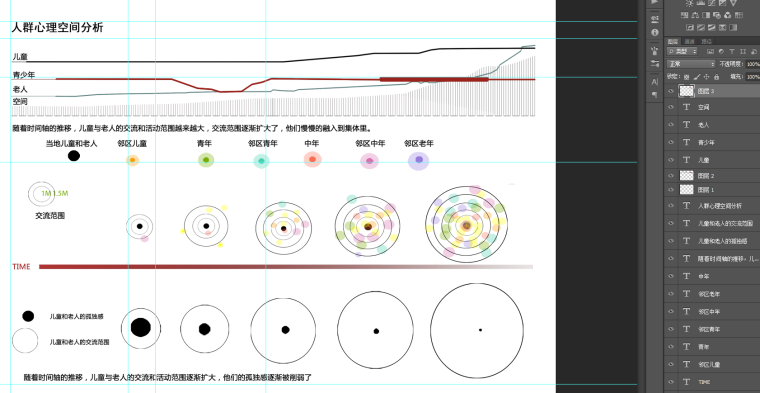The width and height of the screenshot is (760, 393).
Task: Open the Info panel icon
Action: click(655, 32)
